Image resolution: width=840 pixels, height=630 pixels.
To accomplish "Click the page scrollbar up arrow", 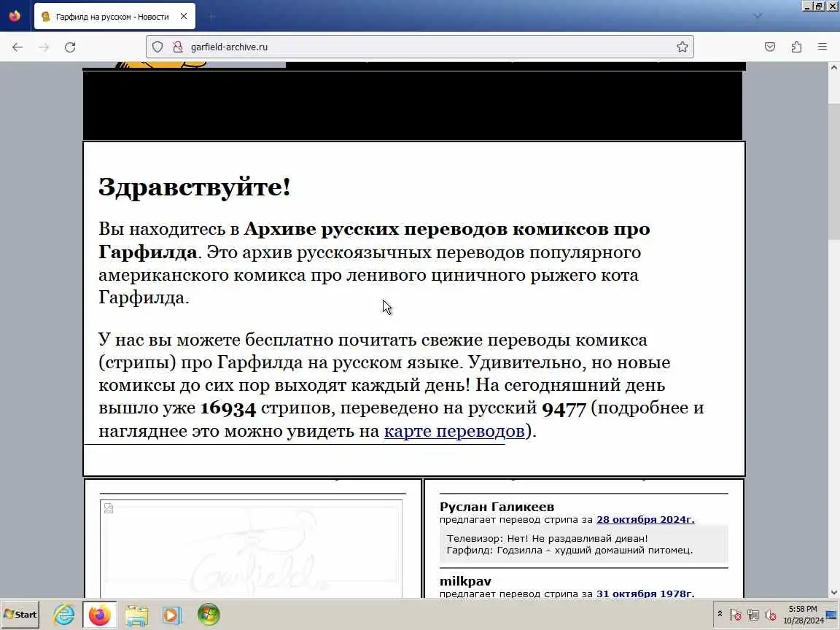I will 833,68.
